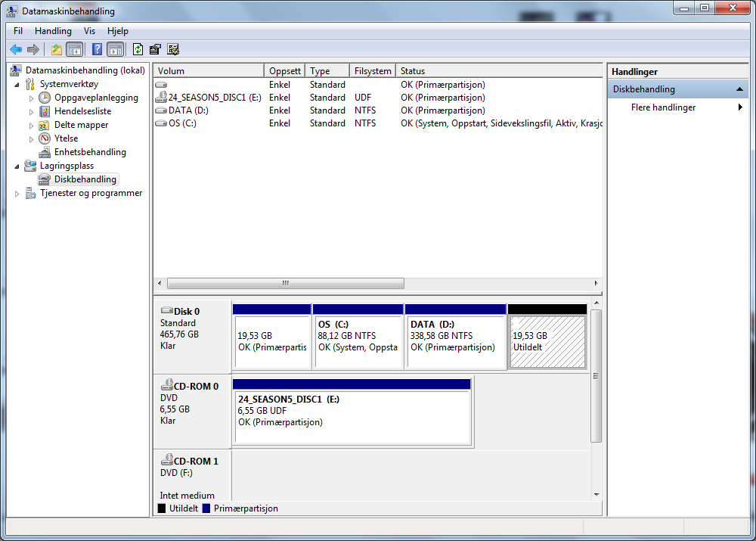Click the Forward arrow toolbar icon
This screenshot has height=541, width=756.
click(x=33, y=49)
